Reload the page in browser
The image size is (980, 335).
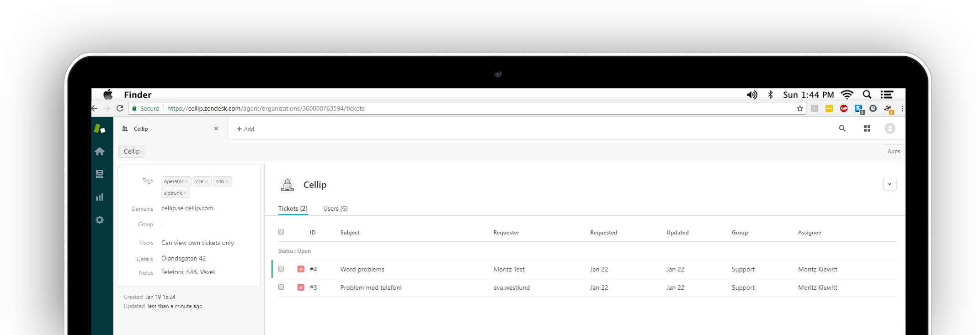coord(120,108)
